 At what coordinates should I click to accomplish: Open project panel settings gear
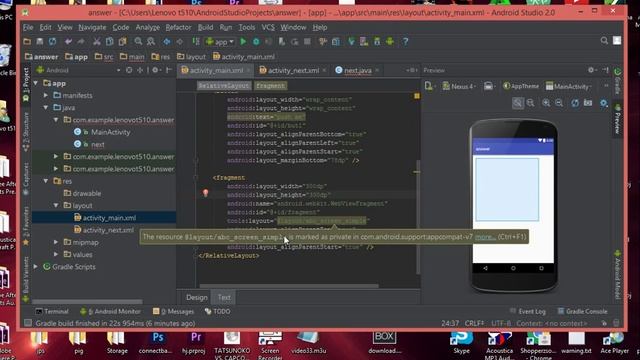click(x=156, y=70)
